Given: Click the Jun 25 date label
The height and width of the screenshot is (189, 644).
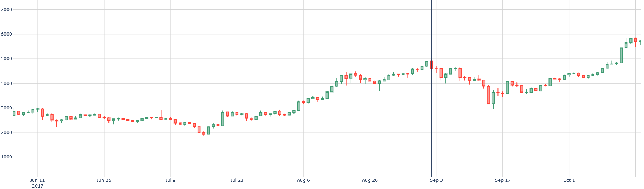Looking at the screenshot, I should (104, 180).
